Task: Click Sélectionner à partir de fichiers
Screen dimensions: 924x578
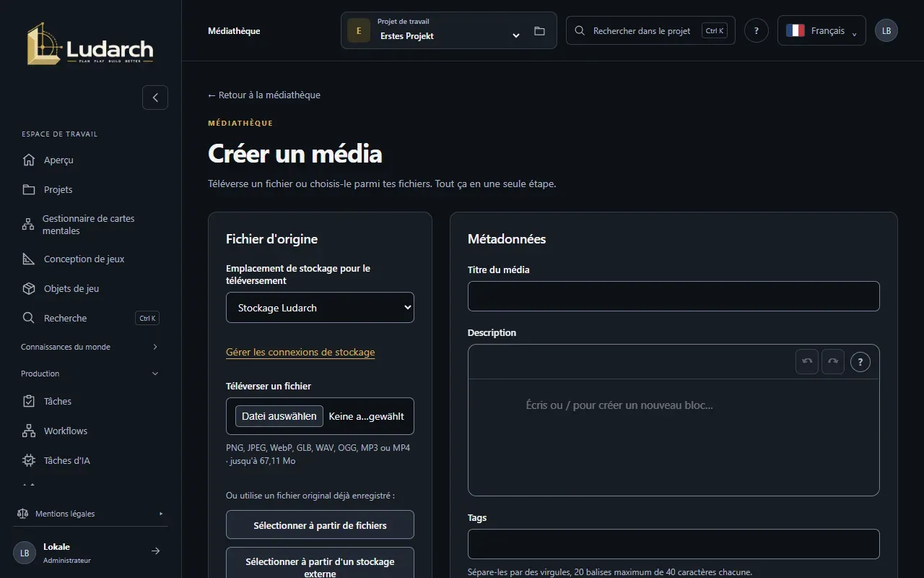Action: (320, 525)
